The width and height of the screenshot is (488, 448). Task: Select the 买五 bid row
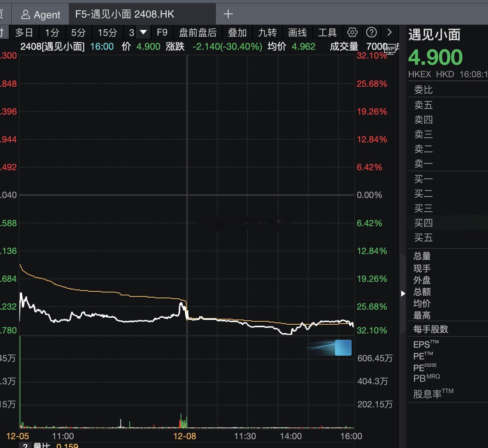point(448,238)
